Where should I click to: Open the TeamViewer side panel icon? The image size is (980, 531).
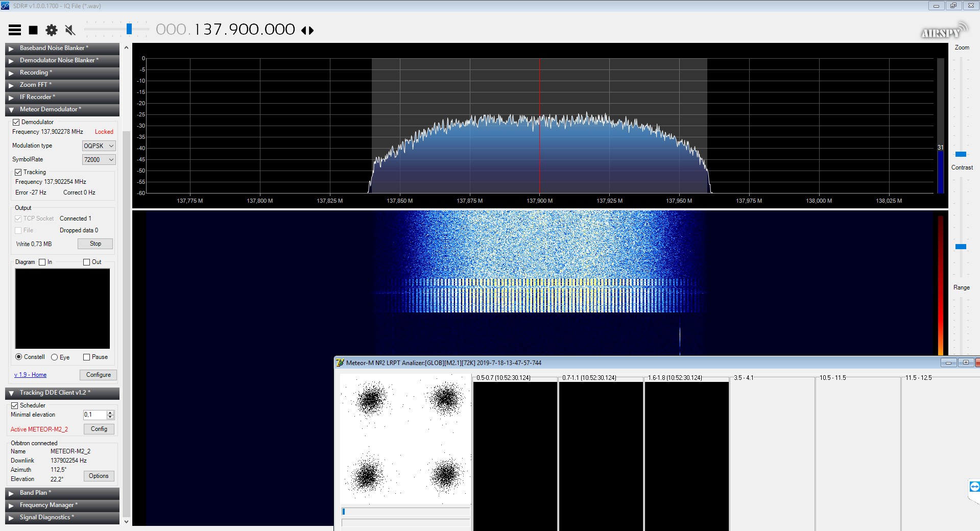click(x=974, y=487)
